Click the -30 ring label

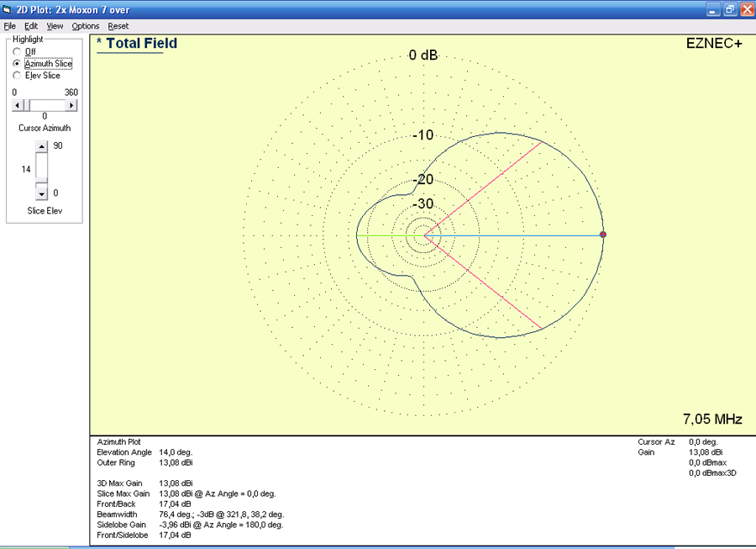(423, 203)
